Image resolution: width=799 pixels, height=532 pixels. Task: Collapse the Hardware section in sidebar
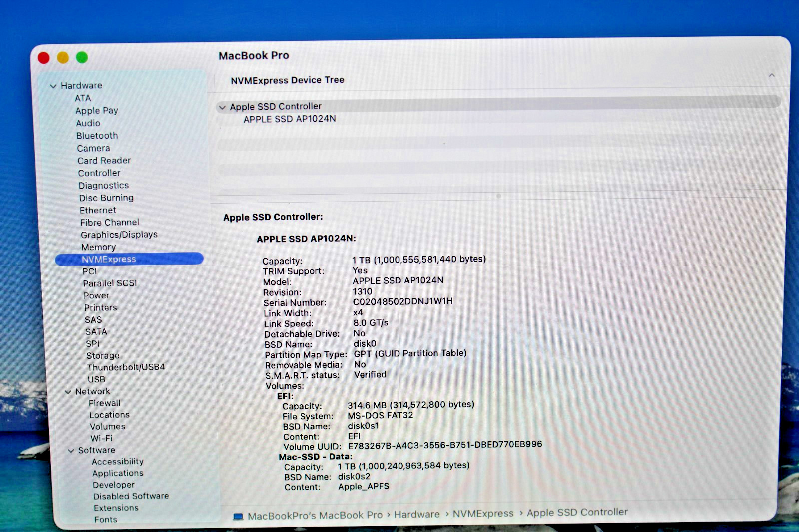tap(53, 86)
